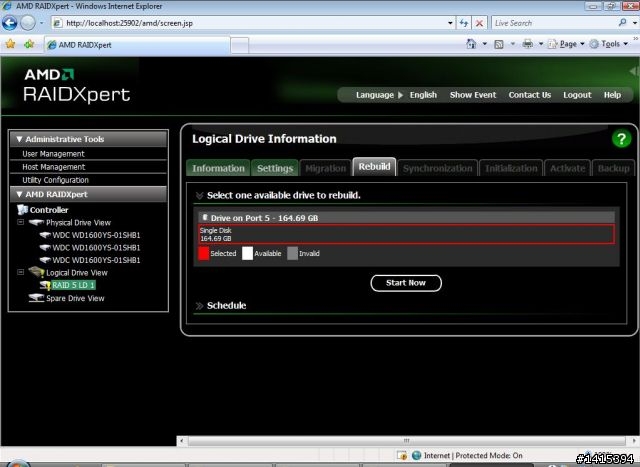This screenshot has height=467, width=640.
Task: Click the Controller icon in tree
Action: [x=22, y=210]
